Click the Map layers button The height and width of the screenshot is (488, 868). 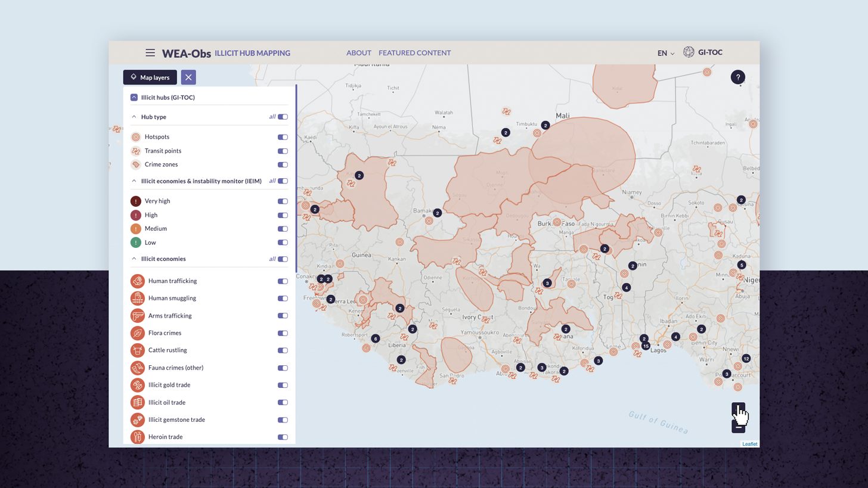coord(150,77)
